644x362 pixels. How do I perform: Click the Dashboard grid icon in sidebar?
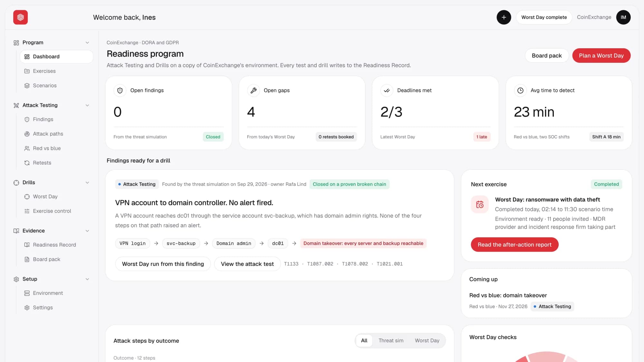click(27, 57)
